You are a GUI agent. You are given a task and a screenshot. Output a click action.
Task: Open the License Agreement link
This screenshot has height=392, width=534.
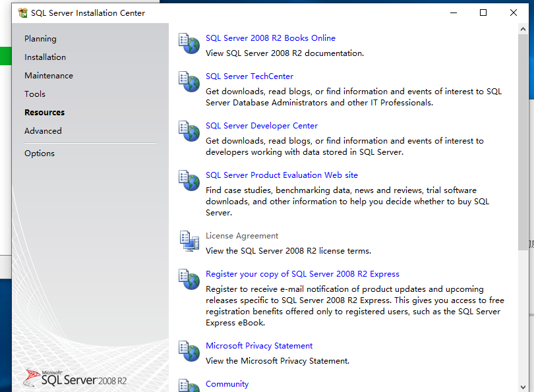point(242,236)
